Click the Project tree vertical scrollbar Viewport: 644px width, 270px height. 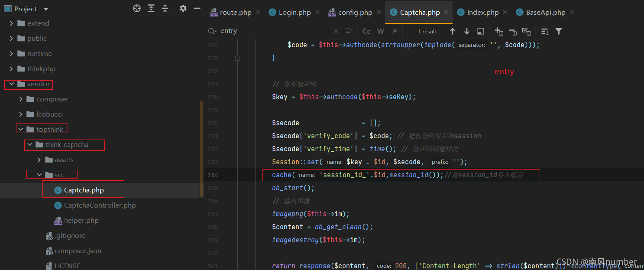pos(201,150)
